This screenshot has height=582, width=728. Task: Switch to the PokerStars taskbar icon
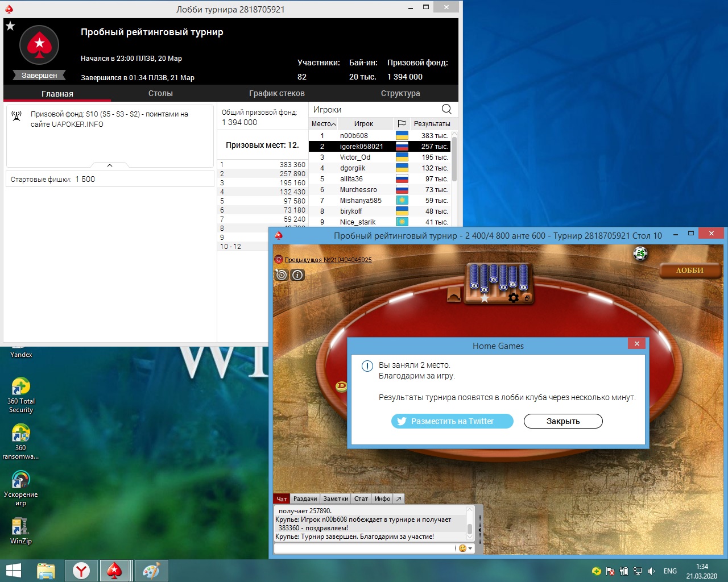pyautogui.click(x=115, y=571)
